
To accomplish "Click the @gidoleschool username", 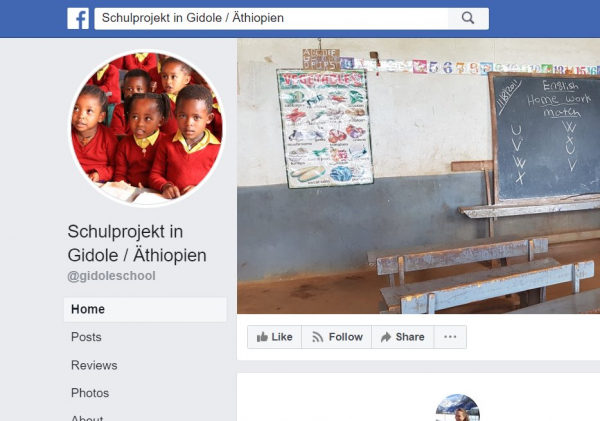I will coord(111,276).
